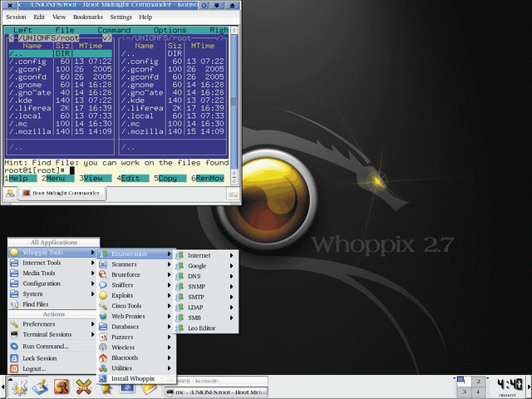Click the 5Copy function key button
The image size is (532, 399).
point(170,179)
